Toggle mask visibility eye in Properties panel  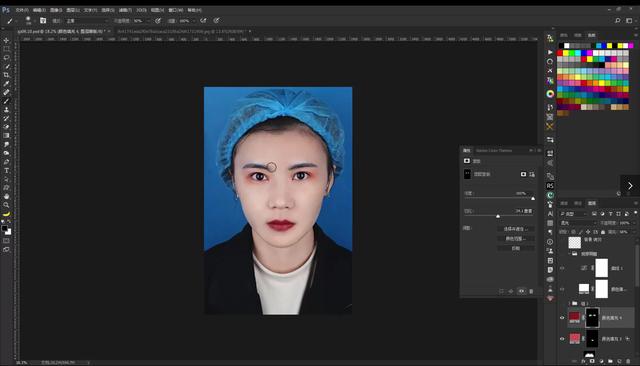[x=521, y=291]
